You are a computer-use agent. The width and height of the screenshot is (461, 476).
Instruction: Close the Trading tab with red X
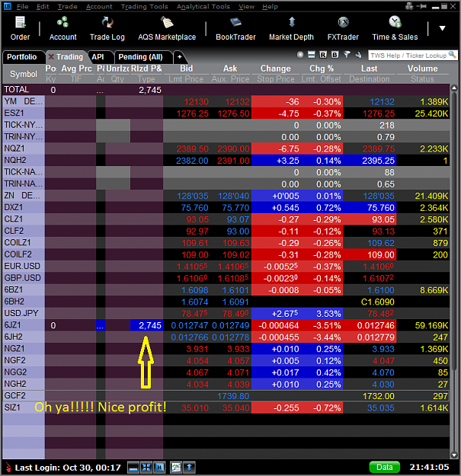point(51,57)
